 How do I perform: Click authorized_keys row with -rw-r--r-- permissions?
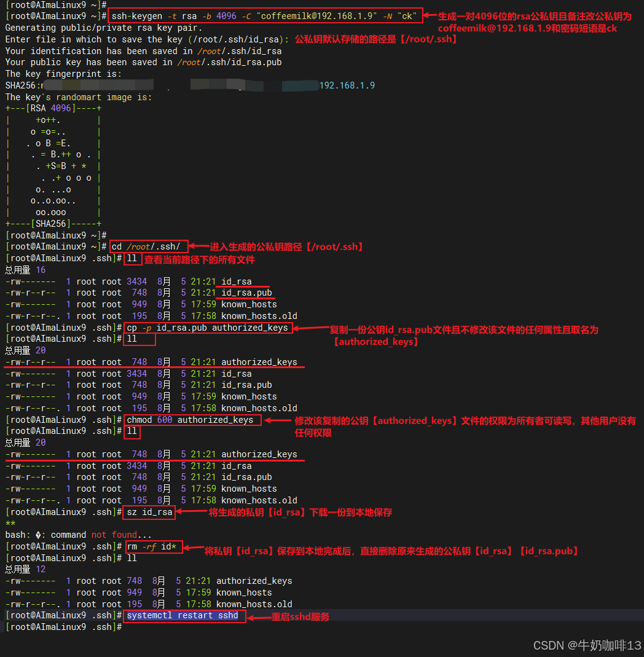point(151,362)
